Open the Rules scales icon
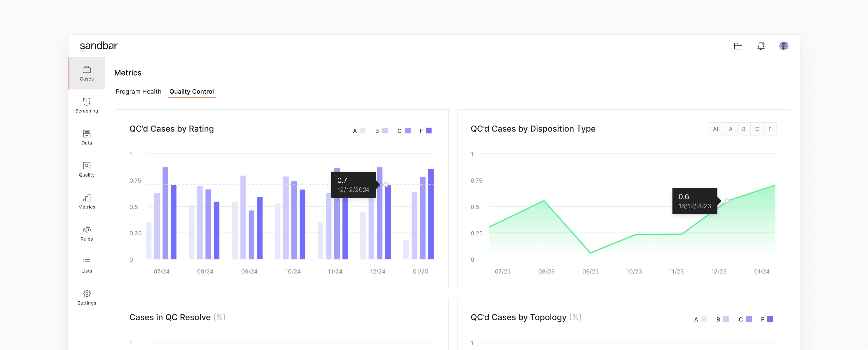This screenshot has height=350, width=868. [x=87, y=230]
